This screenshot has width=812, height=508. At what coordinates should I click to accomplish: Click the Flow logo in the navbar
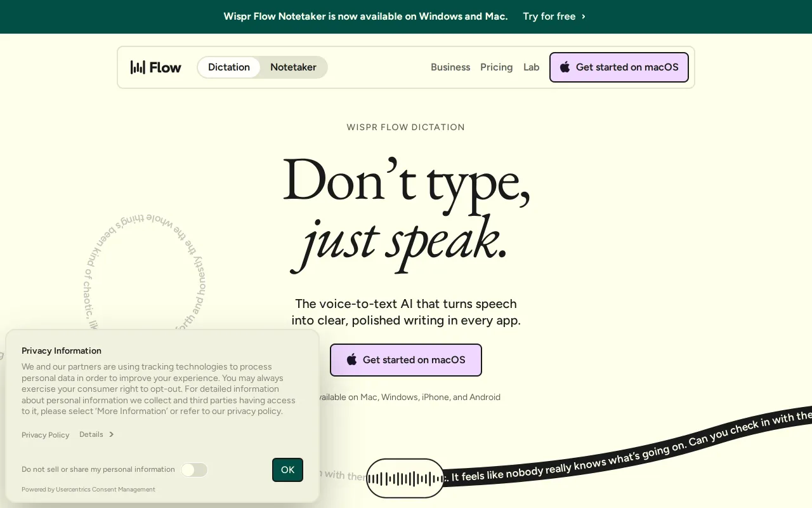(156, 67)
